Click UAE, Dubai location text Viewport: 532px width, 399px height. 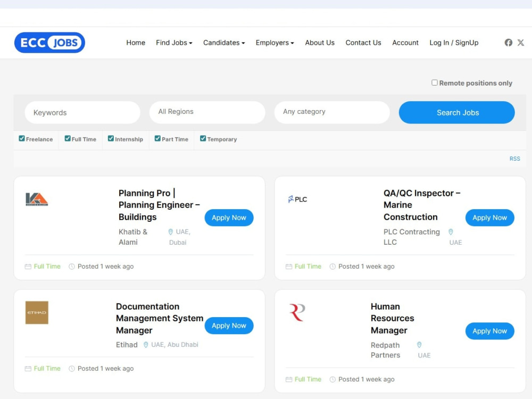click(x=180, y=237)
